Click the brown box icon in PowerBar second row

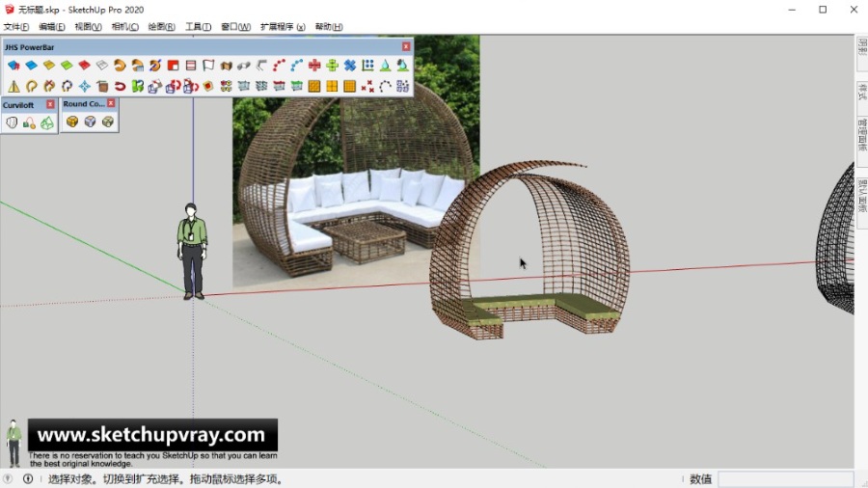coord(102,86)
